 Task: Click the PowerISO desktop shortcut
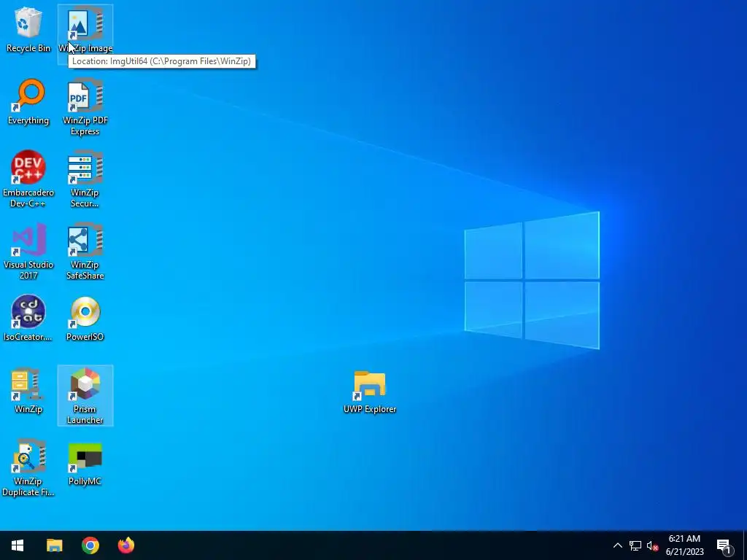pyautogui.click(x=85, y=318)
